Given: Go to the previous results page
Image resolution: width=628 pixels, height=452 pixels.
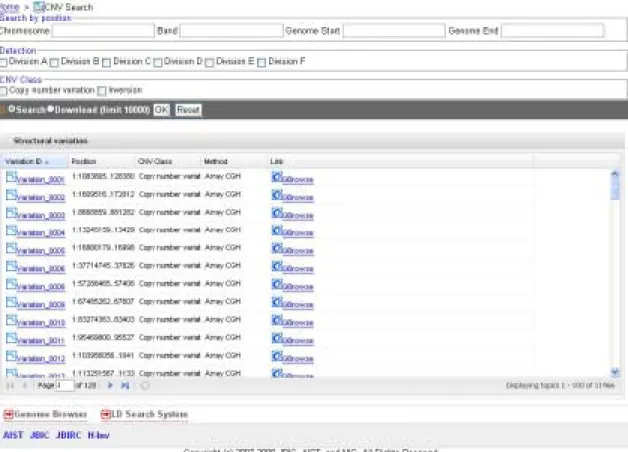Looking at the screenshot, I should click(x=25, y=386).
